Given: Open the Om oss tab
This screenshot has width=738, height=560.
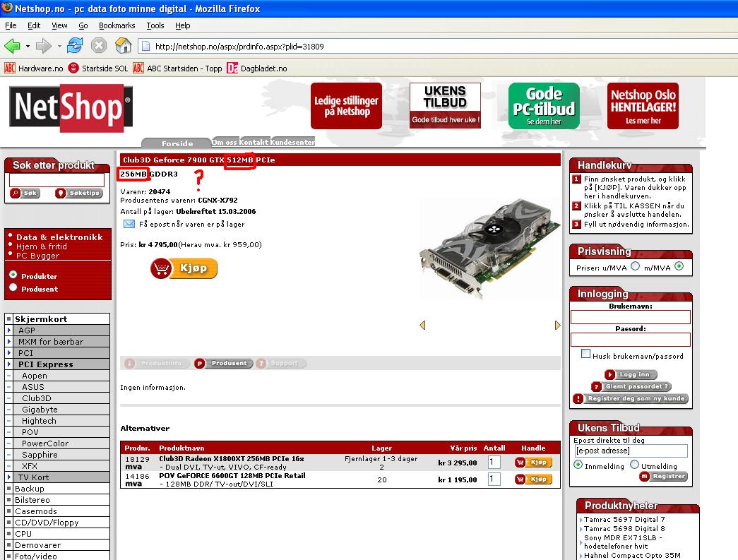Looking at the screenshot, I should pos(225,142).
